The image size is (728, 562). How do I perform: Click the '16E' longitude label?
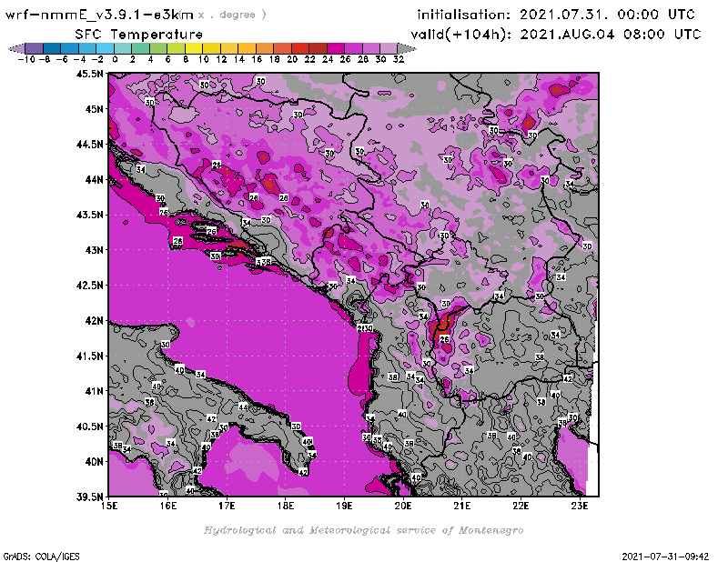168,506
